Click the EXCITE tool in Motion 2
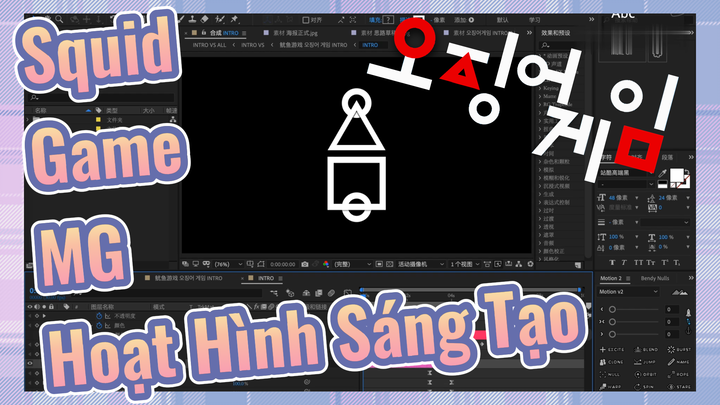This screenshot has width=720, height=405. [613, 349]
